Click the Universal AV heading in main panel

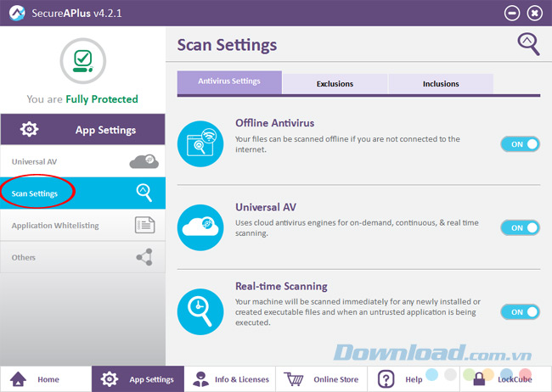(266, 207)
